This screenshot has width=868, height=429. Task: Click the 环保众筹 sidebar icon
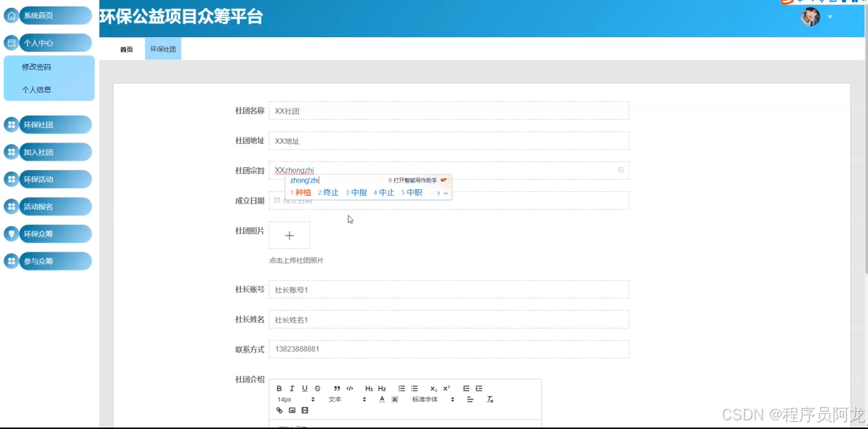tap(11, 233)
